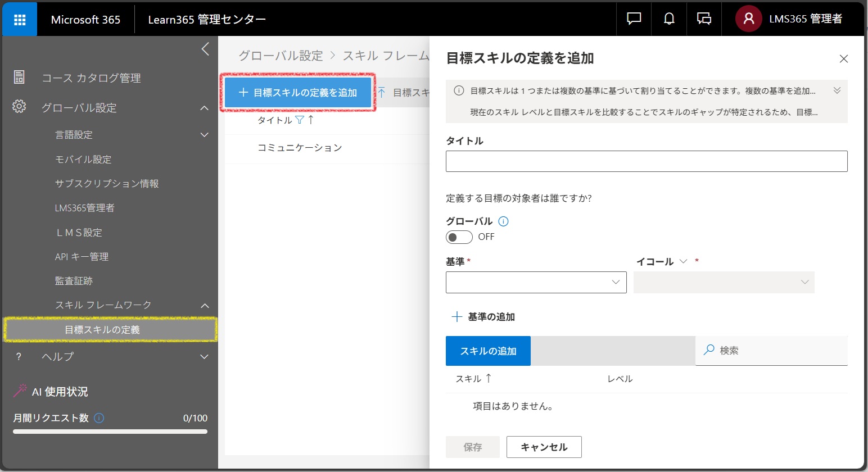Click the スキルの追加 button
Image resolution: width=868 pixels, height=472 pixels.
tap(488, 351)
